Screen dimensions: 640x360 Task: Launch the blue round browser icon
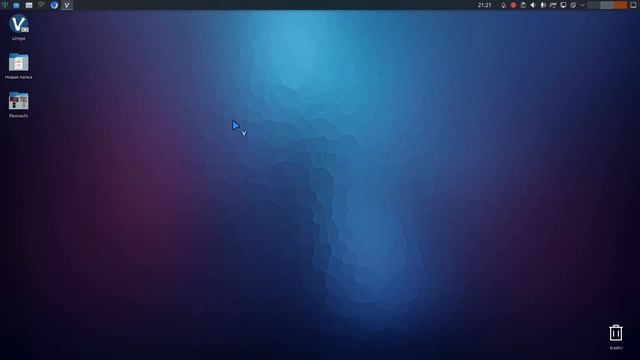click(x=54, y=5)
